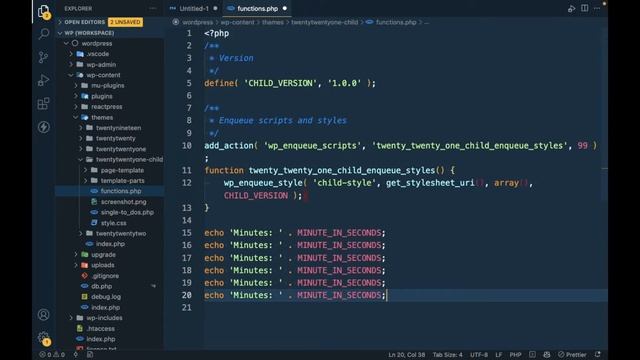Click themes in the breadcrumb path
Screen dimensions: 640x360
click(273, 22)
